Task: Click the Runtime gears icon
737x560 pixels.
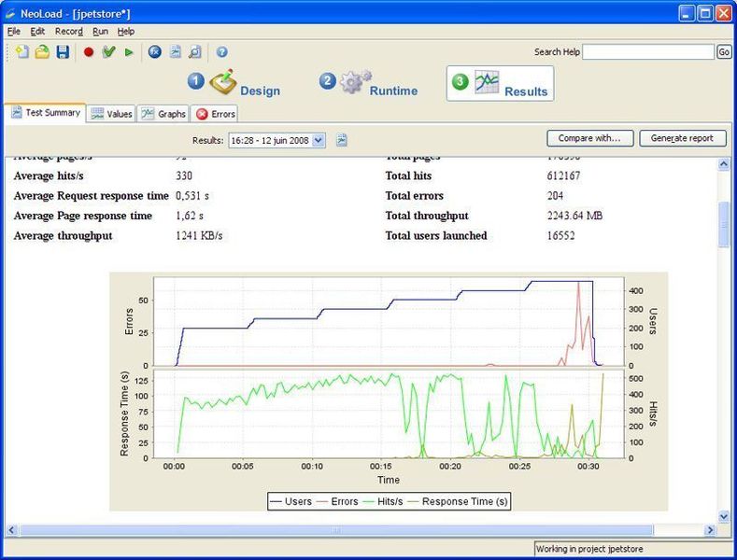Action: pos(355,82)
